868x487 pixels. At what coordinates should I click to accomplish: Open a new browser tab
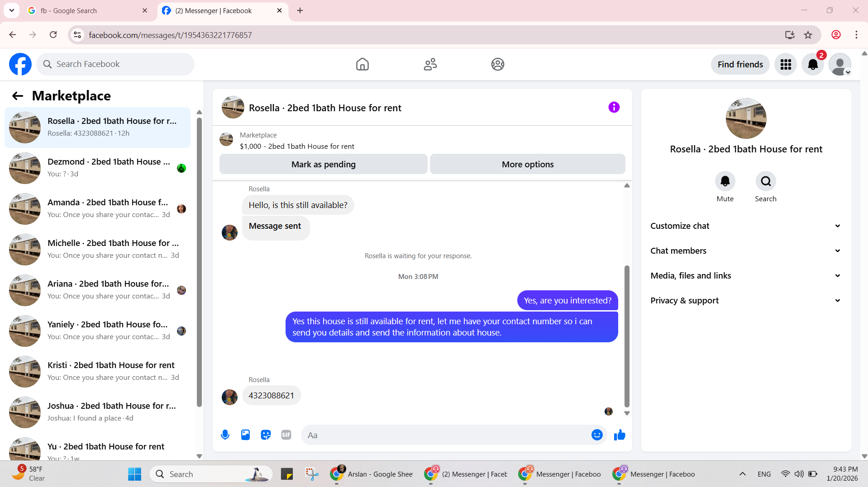coord(300,10)
